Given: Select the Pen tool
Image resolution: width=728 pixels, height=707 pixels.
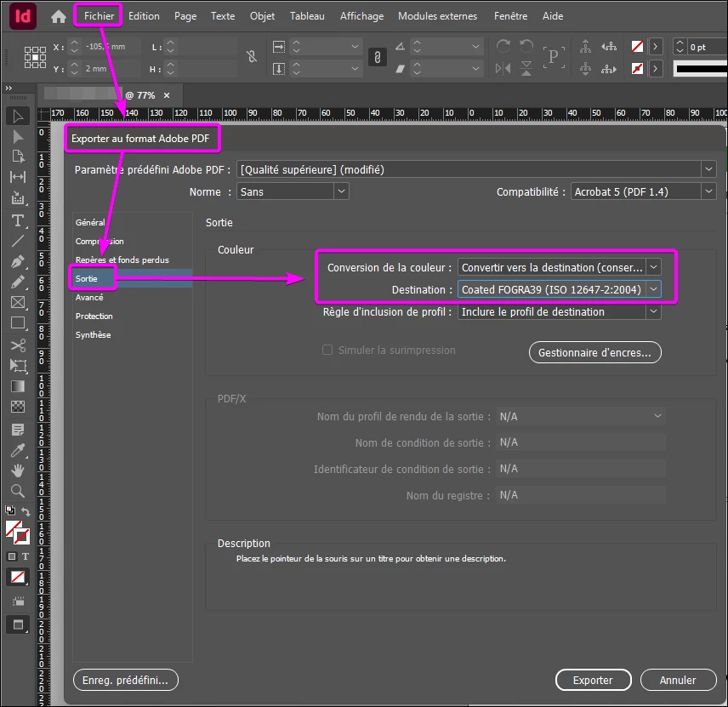Looking at the screenshot, I should (18, 261).
